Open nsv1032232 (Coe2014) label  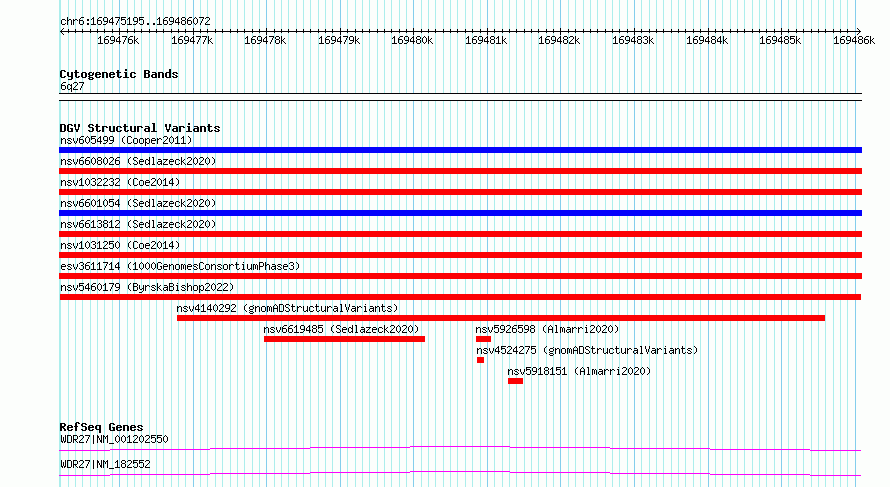(120, 182)
